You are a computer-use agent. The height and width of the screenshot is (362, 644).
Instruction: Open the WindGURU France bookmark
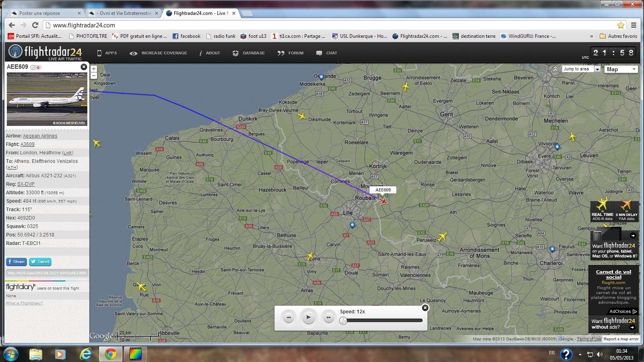pyautogui.click(x=528, y=36)
